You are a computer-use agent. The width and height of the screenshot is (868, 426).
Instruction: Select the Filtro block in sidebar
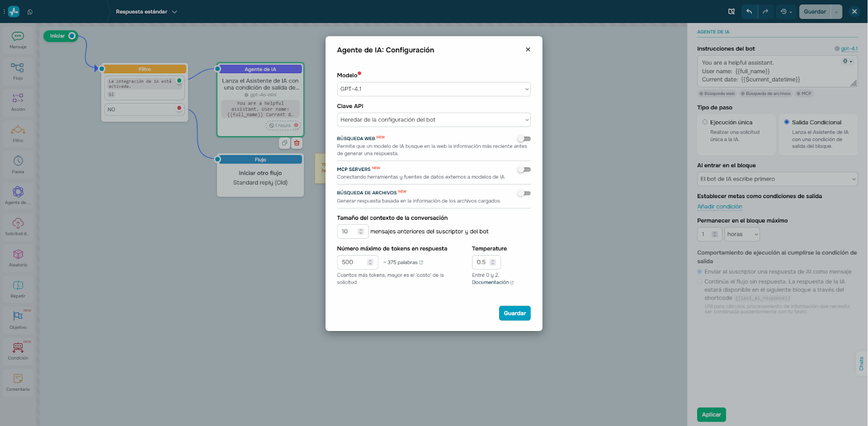(x=18, y=133)
